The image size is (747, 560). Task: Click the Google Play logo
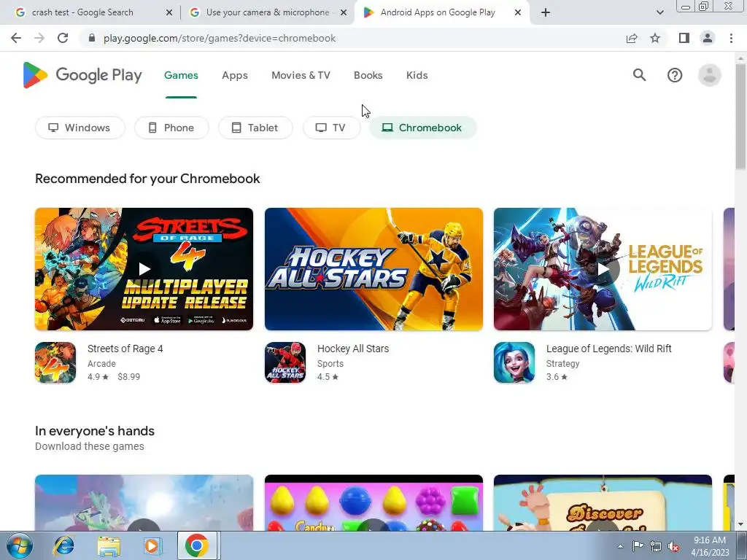pos(82,75)
